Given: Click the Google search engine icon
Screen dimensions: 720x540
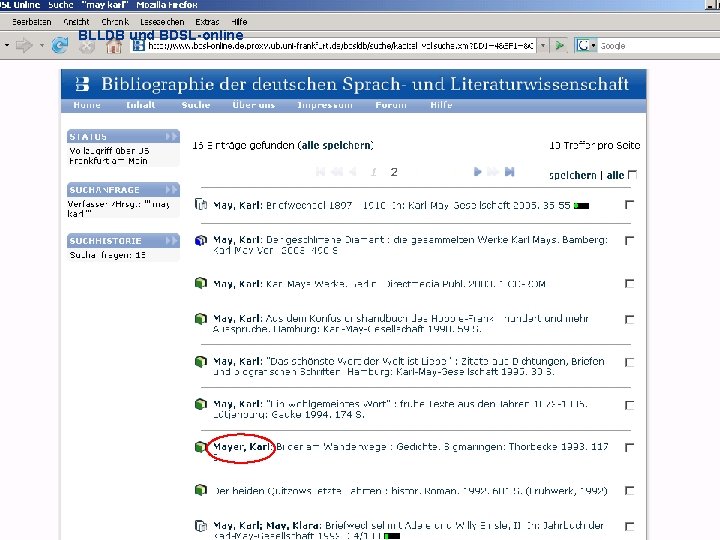Looking at the screenshot, I should click(583, 45).
